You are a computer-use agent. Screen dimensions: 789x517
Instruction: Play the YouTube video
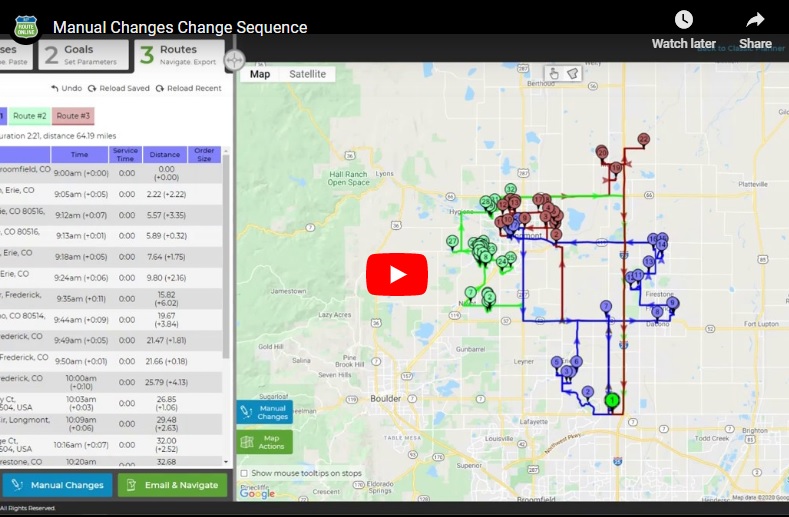397,274
